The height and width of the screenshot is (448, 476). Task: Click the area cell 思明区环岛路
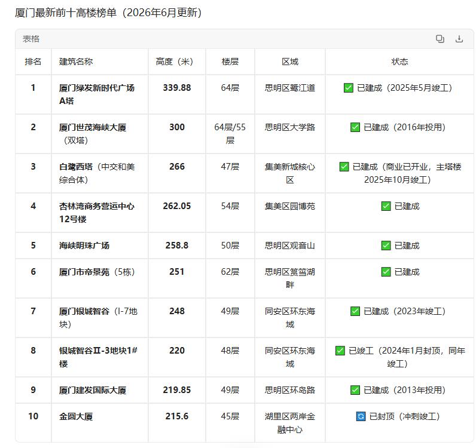290,390
